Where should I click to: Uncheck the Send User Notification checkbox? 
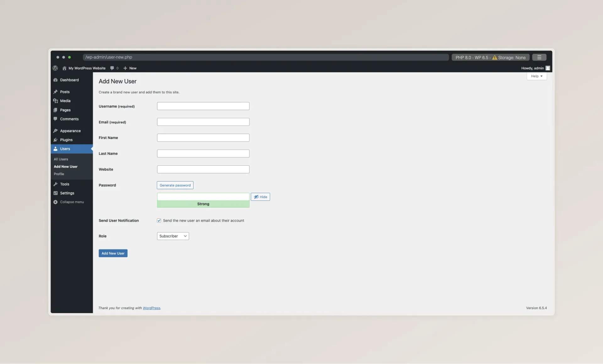(x=159, y=221)
